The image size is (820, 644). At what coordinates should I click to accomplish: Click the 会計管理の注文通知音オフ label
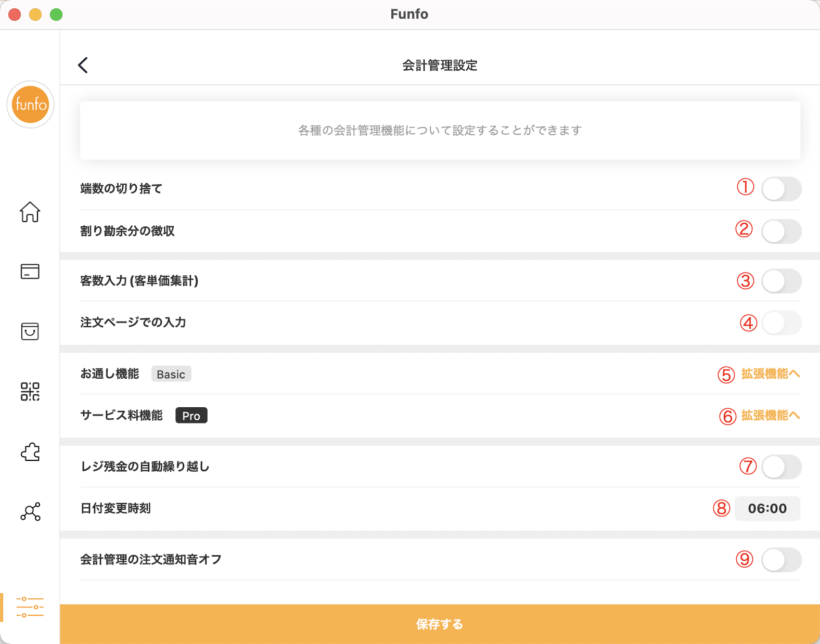point(151,559)
